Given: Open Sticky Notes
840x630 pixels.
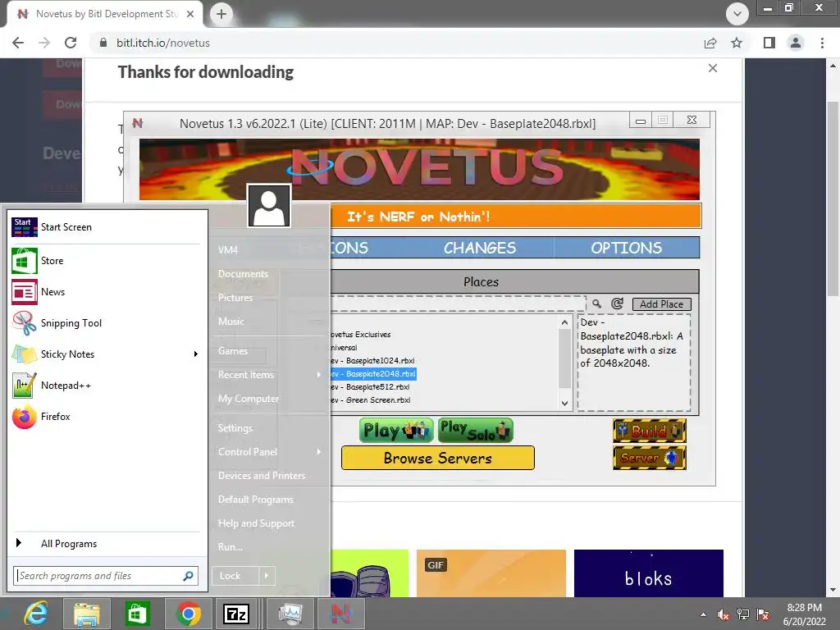Looking at the screenshot, I should coord(105,354).
